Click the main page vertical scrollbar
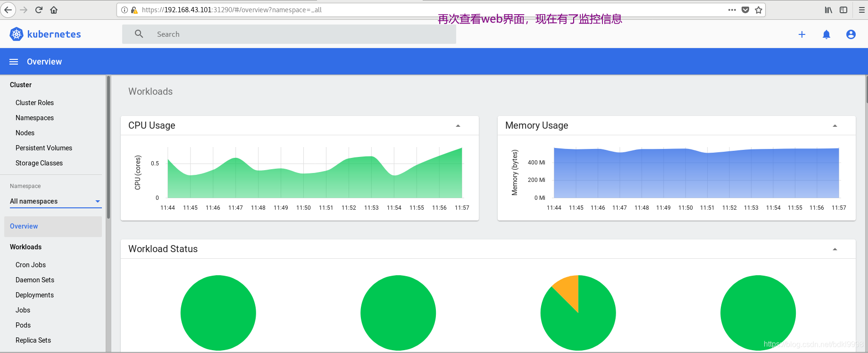 [867, 89]
